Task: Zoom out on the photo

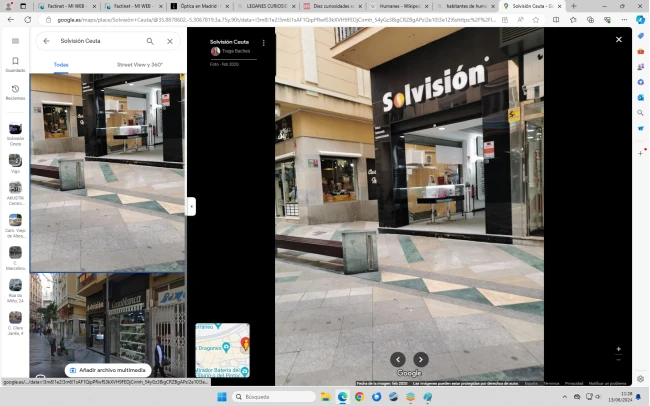Action: 618,360
